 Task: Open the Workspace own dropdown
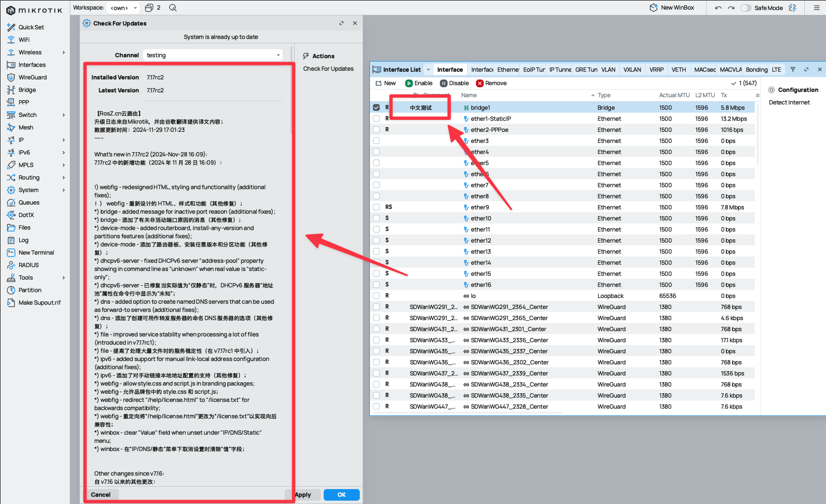[123, 8]
